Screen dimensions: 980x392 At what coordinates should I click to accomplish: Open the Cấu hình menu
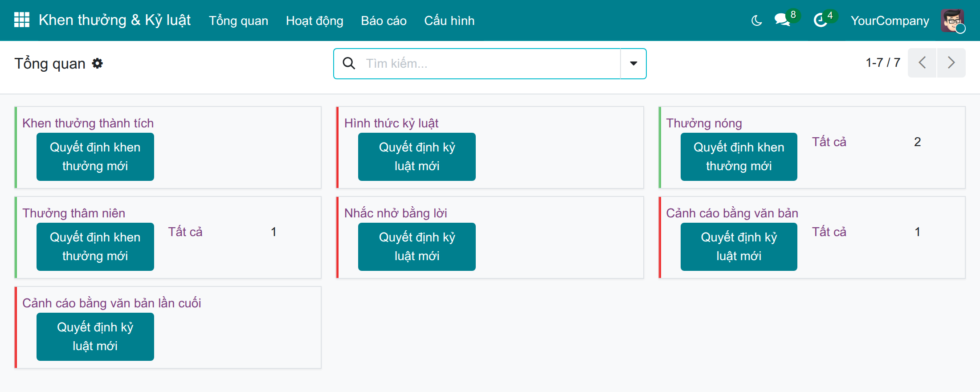click(x=449, y=20)
